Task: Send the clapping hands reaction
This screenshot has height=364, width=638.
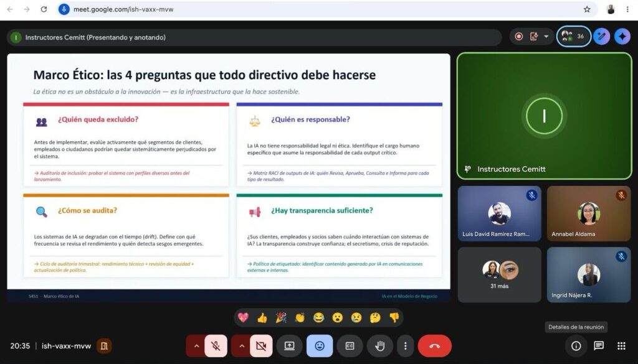Action: point(300,318)
